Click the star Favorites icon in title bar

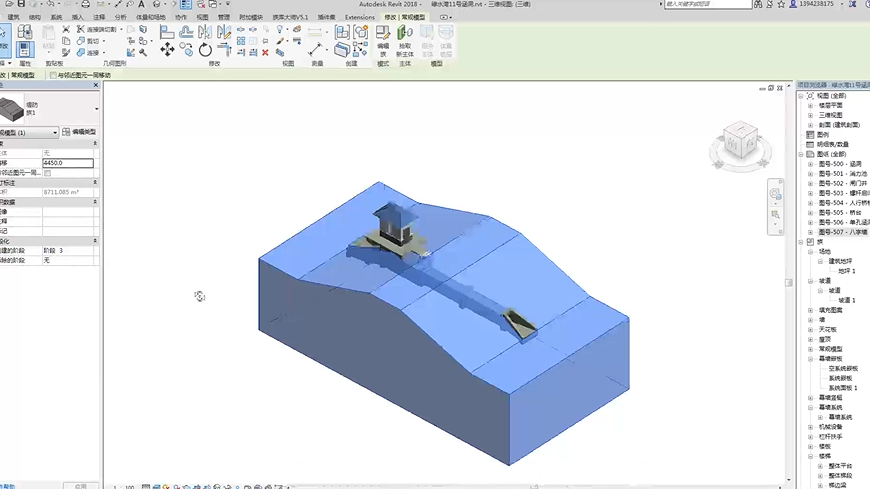pyautogui.click(x=781, y=4)
